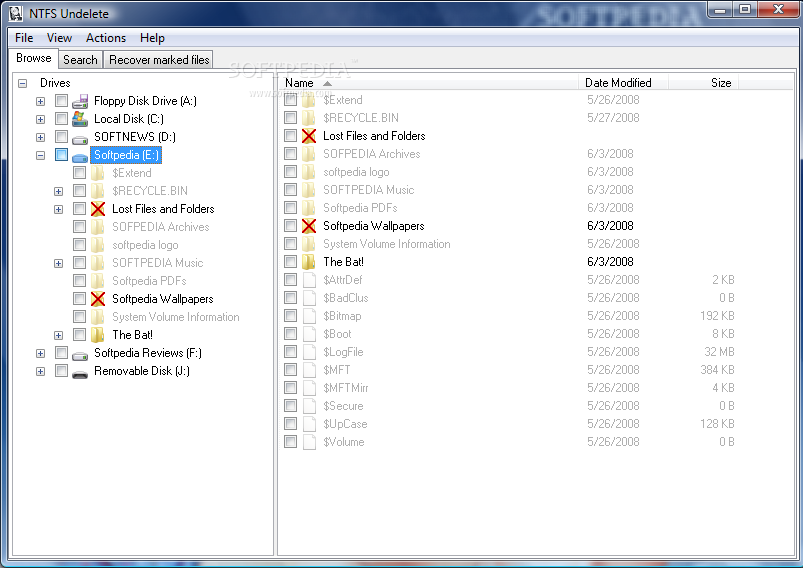
Task: Check The Bat! checkbox in file list
Action: pyautogui.click(x=290, y=262)
